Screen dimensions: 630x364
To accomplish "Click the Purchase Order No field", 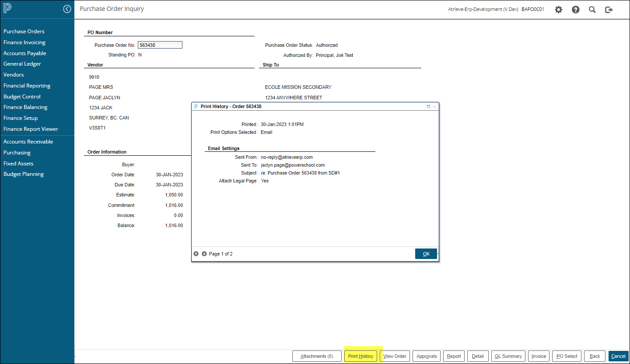I will coord(160,45).
